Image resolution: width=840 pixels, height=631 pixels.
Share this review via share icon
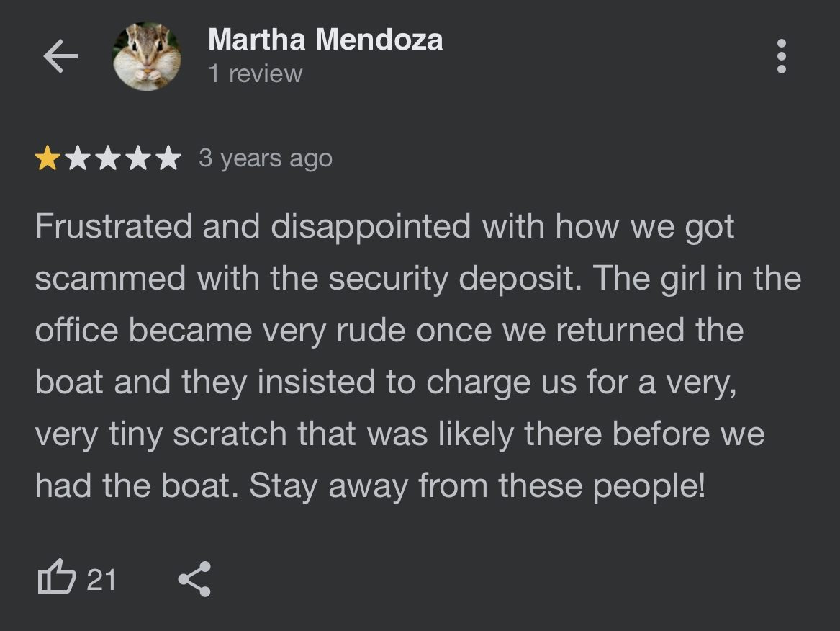pyautogui.click(x=194, y=580)
